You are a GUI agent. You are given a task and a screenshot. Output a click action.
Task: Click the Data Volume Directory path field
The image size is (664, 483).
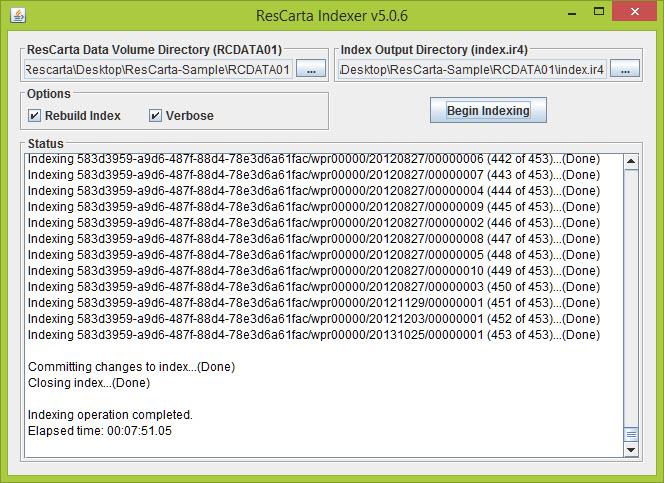158,69
